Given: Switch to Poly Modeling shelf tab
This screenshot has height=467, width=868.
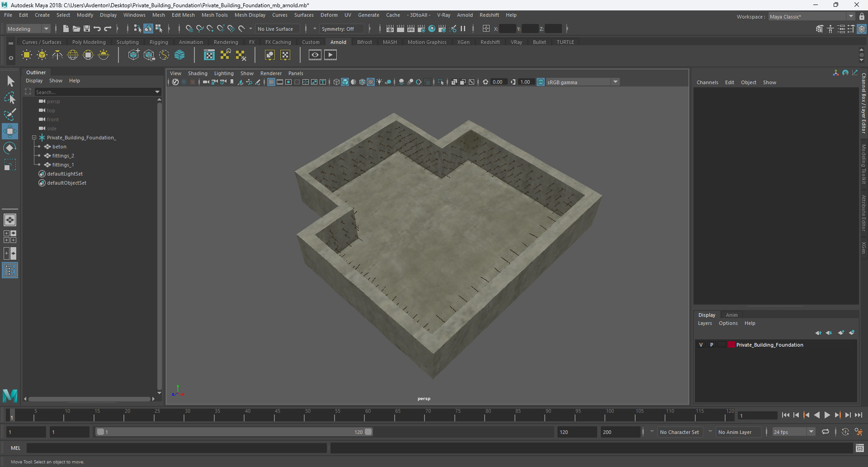Looking at the screenshot, I should click(x=89, y=42).
